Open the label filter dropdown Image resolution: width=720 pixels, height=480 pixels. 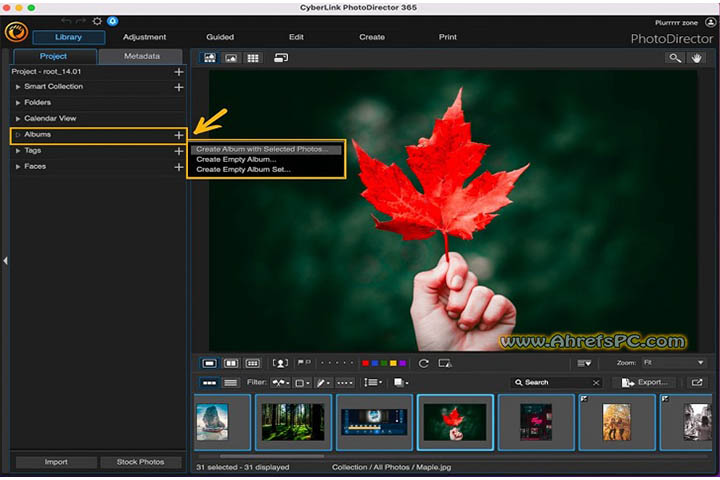302,383
